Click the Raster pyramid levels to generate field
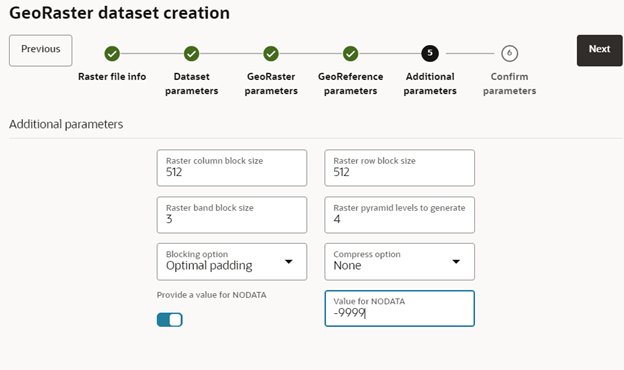 [x=400, y=215]
